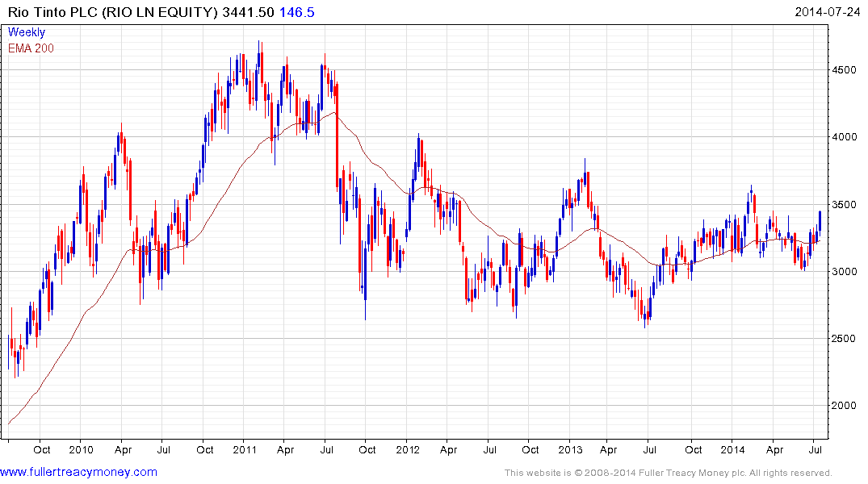Select the last price 3441.50
This screenshot has height=484, width=868.
248,12
